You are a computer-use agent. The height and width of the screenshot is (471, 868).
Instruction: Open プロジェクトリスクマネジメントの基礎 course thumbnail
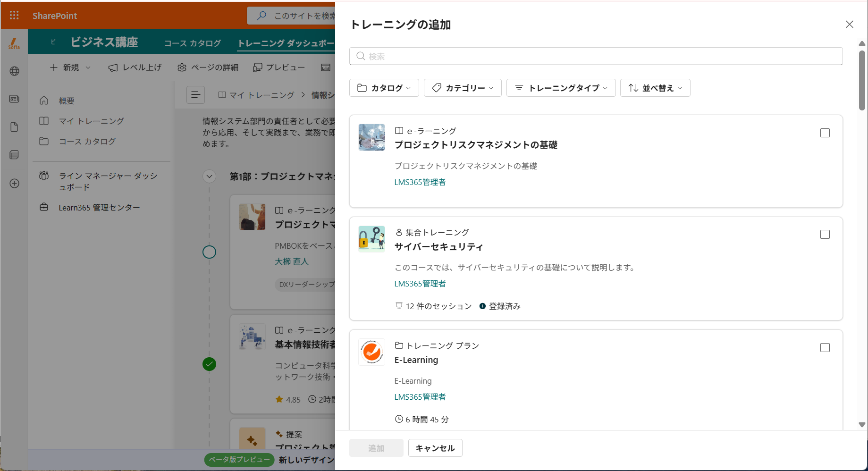[x=371, y=137]
